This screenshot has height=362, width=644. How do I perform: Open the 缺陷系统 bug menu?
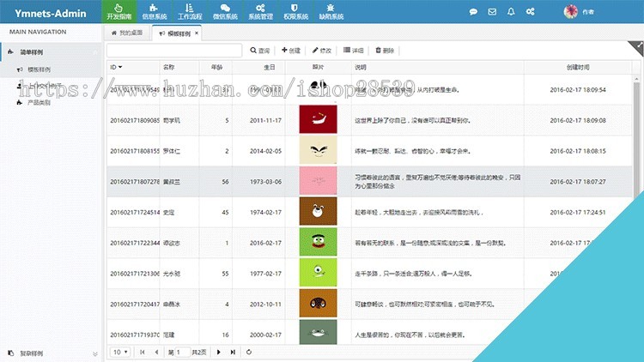click(331, 11)
